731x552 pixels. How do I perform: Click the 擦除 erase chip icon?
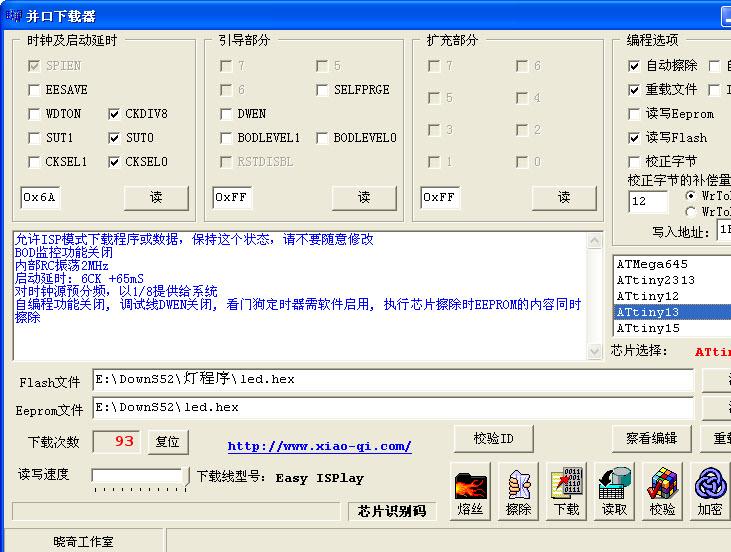(x=518, y=486)
